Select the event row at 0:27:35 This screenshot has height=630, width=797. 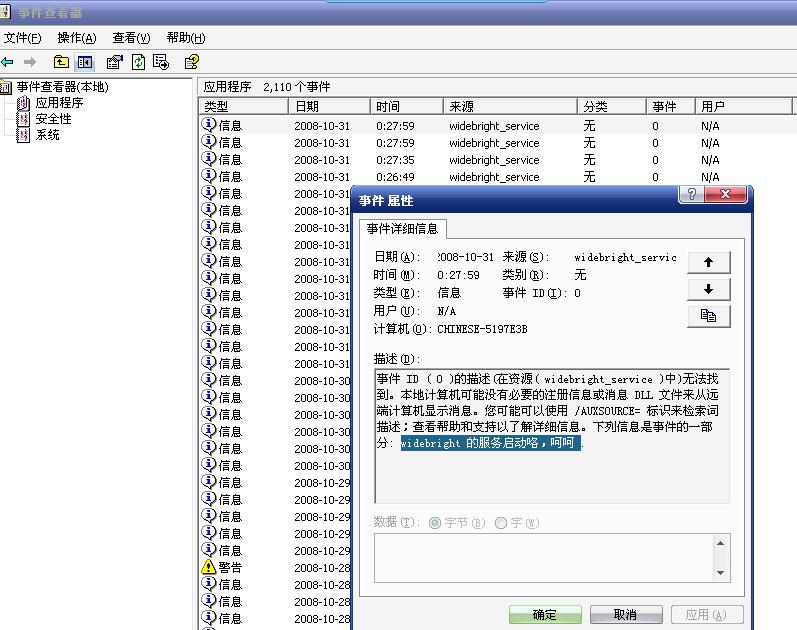coord(496,160)
